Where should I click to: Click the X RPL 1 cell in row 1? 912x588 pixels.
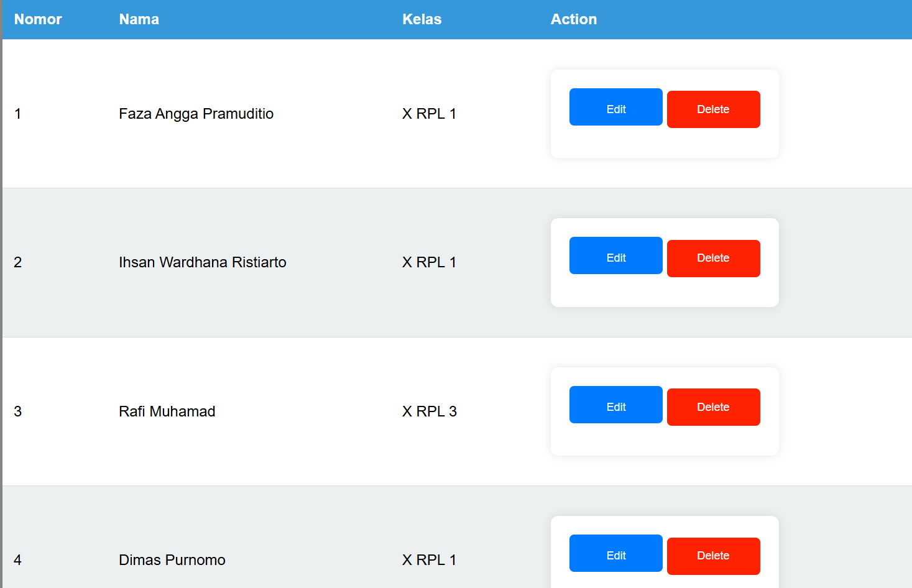click(430, 114)
